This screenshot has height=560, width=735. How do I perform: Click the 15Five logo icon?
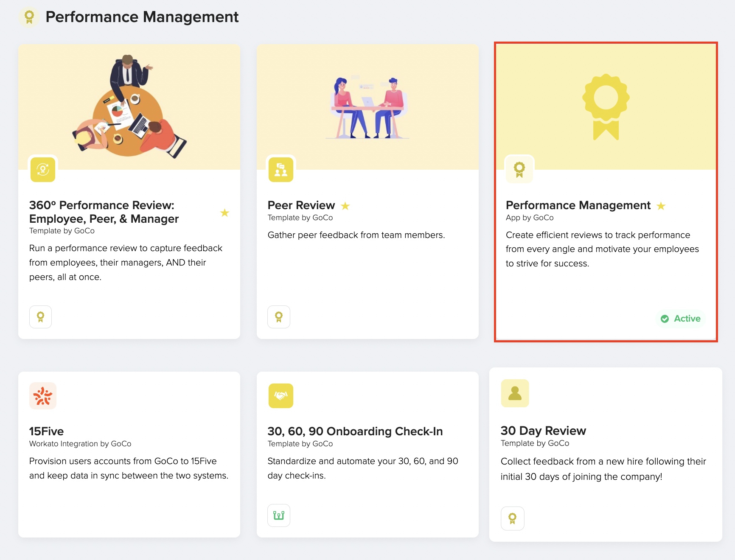point(42,395)
